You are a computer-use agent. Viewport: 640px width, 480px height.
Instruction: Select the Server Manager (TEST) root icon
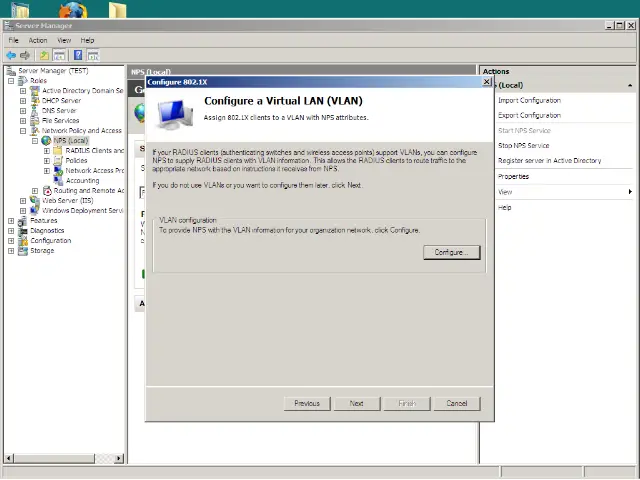pyautogui.click(x=11, y=71)
